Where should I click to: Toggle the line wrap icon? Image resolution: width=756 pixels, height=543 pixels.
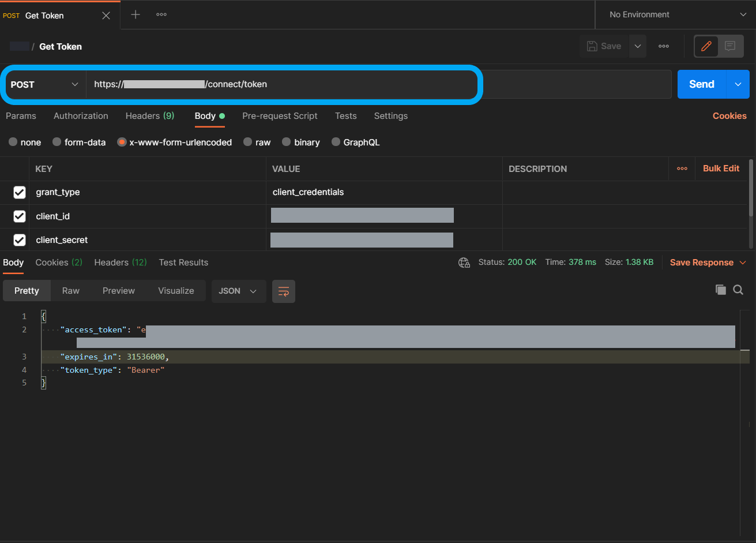coord(284,291)
